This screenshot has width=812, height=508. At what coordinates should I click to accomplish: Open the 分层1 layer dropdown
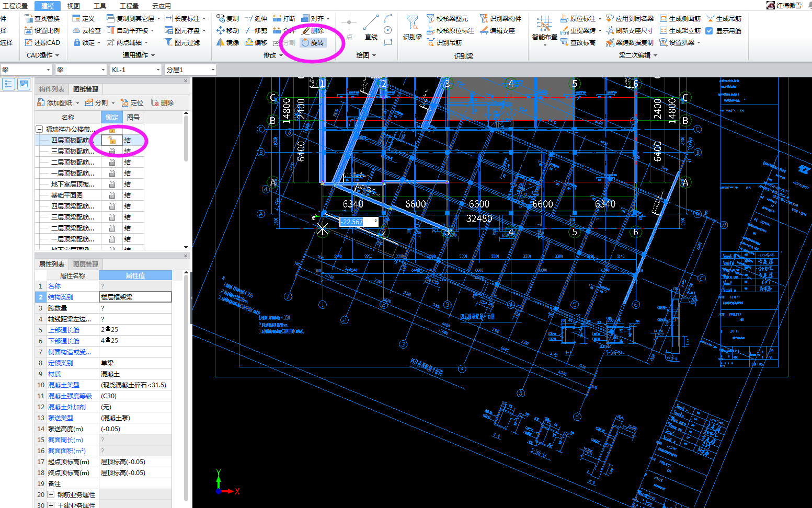pos(213,70)
